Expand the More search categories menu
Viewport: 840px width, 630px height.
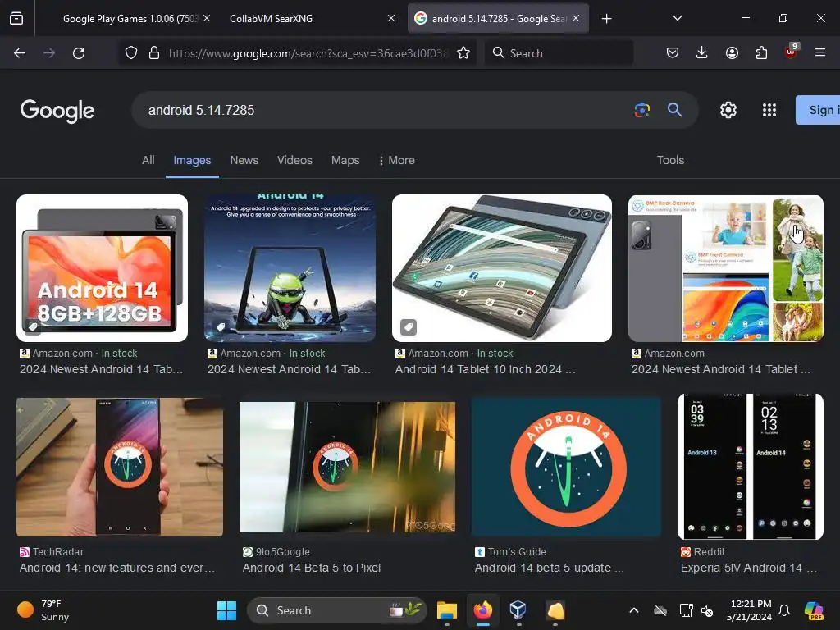[396, 160]
